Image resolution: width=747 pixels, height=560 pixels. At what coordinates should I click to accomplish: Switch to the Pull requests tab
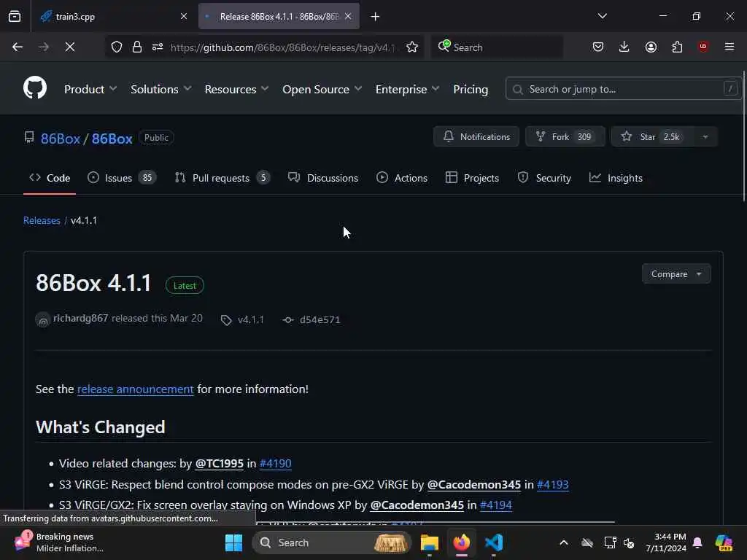pos(222,178)
